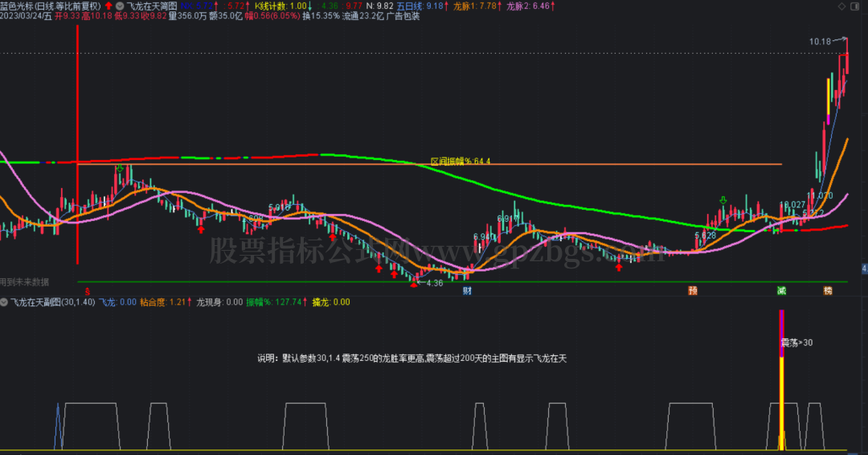Expand the 飞龙在天副图 sub-chart indicator menu
The image size is (868, 455).
(4, 302)
